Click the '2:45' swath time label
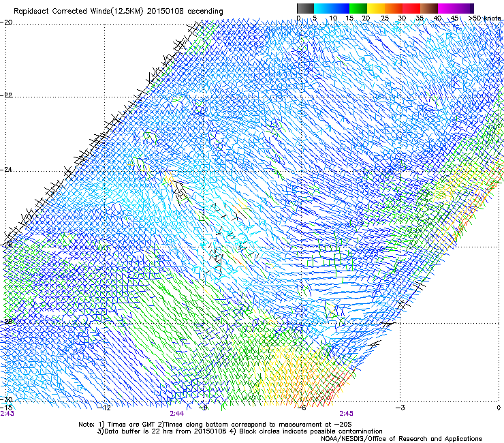504x443 pixels. coord(346,414)
